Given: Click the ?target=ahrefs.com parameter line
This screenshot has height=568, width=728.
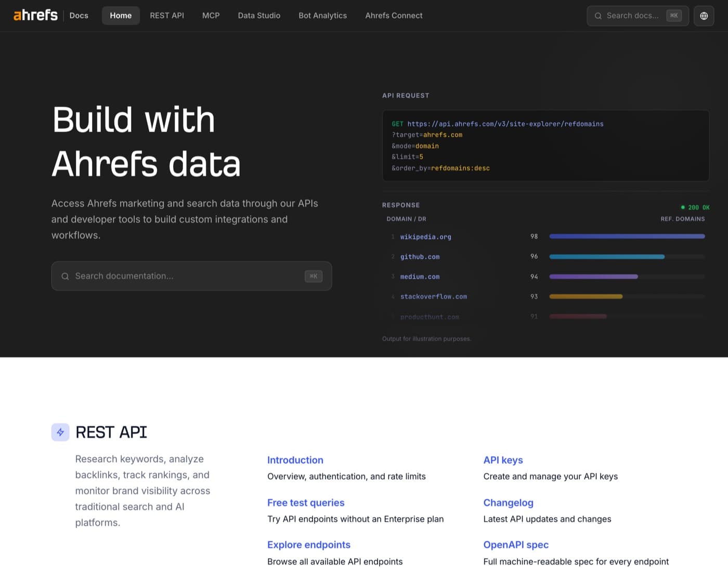Looking at the screenshot, I should pos(427,135).
